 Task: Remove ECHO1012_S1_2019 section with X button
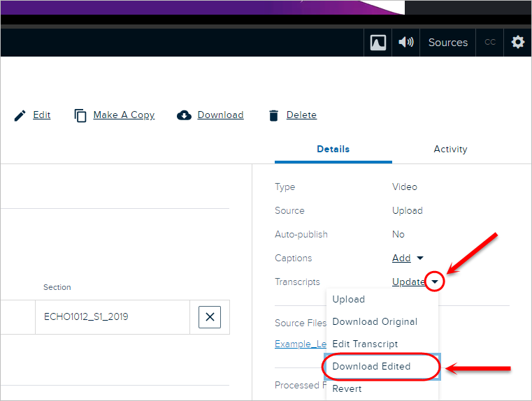(x=210, y=317)
